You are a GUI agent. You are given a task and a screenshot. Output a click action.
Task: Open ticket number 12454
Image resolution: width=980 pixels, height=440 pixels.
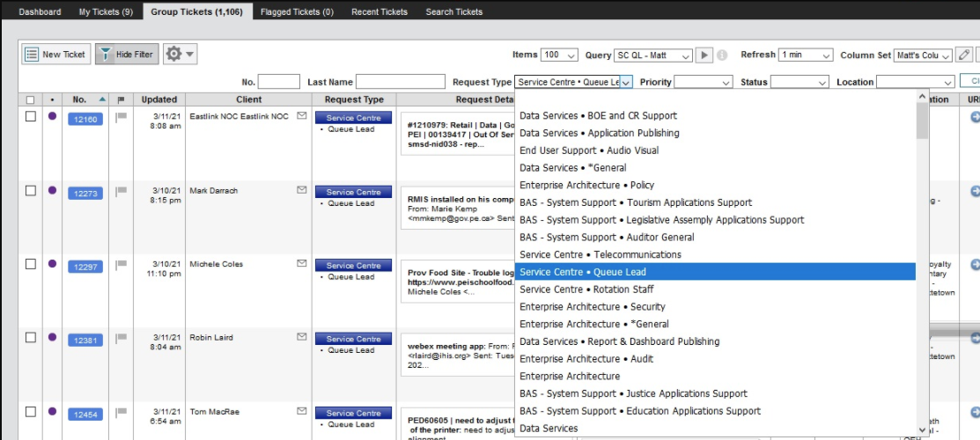[85, 414]
